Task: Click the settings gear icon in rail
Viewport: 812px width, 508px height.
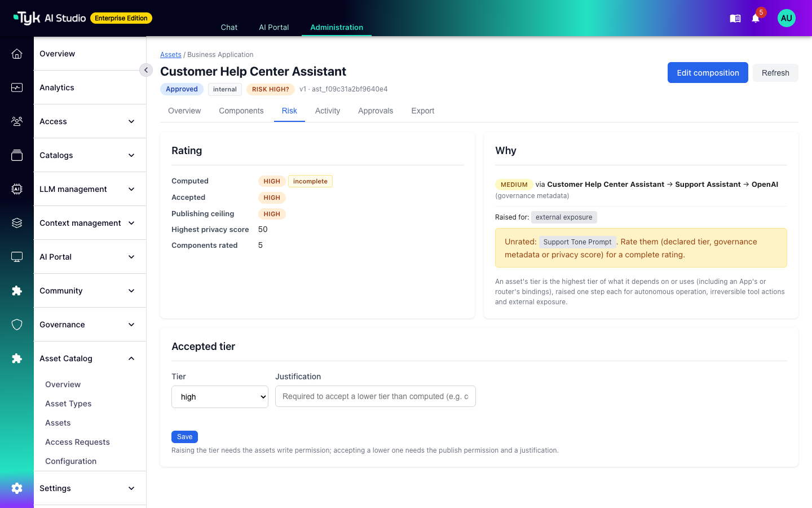Action: tap(17, 488)
